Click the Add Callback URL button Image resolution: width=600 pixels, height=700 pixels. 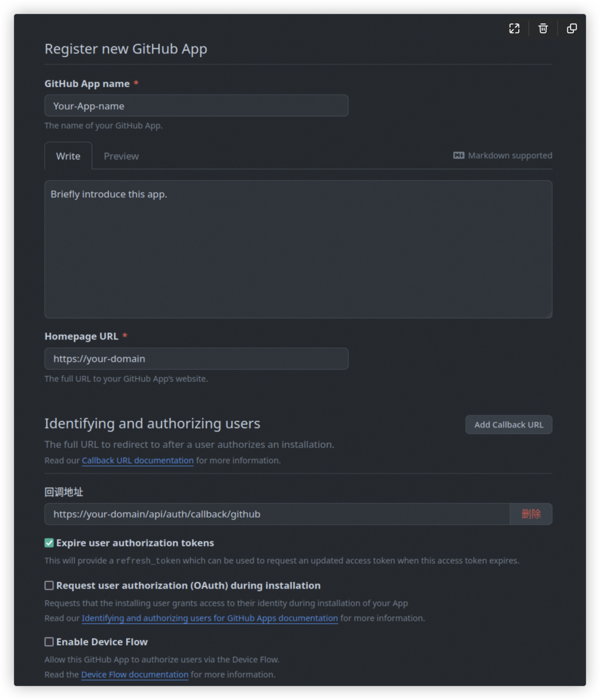pos(509,425)
